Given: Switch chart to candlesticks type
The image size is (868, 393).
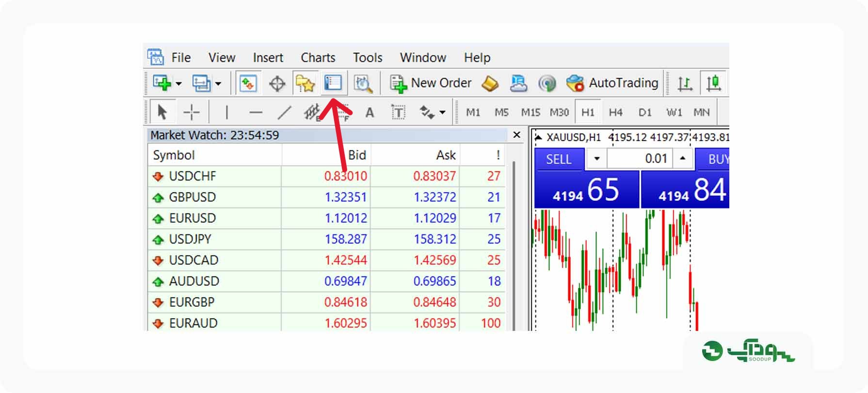Looking at the screenshot, I should (714, 83).
